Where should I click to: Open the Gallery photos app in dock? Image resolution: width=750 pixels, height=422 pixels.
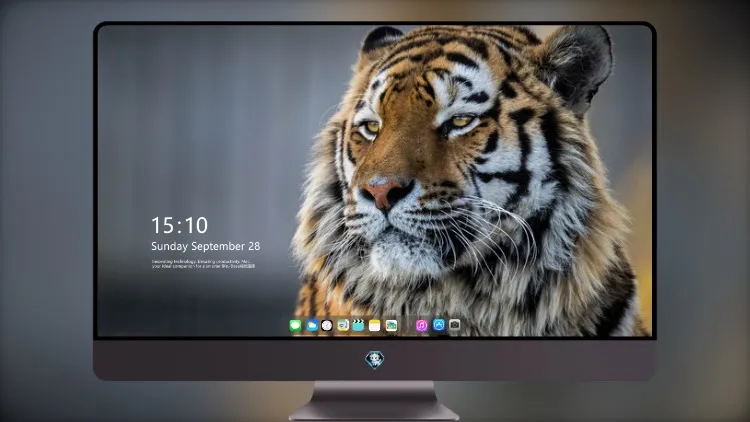tap(391, 326)
